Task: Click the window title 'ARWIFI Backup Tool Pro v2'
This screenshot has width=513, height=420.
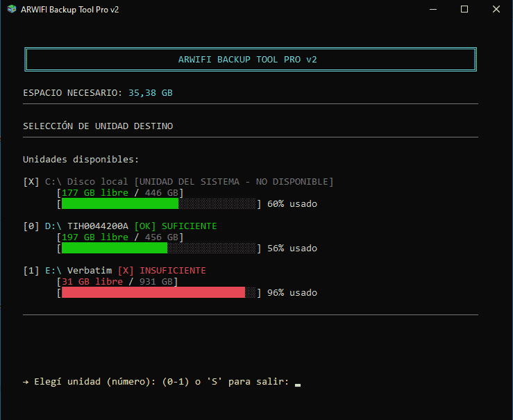Action: 69,10
